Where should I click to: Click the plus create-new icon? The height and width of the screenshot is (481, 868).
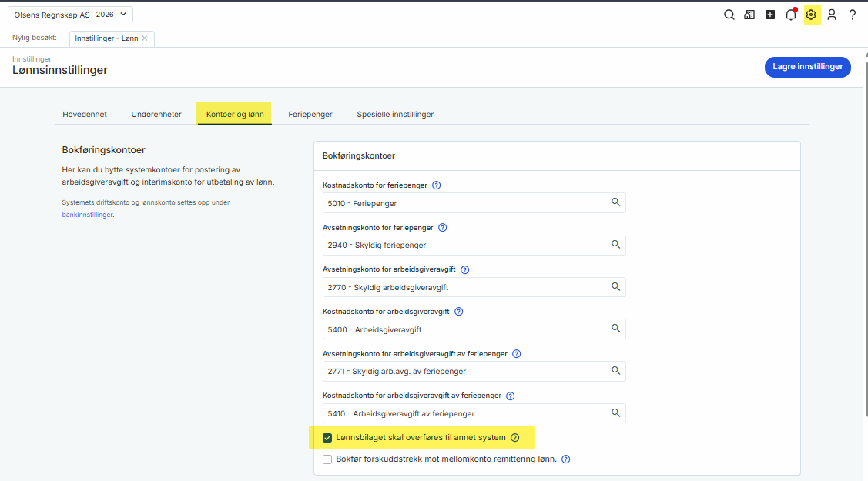pyautogui.click(x=770, y=15)
